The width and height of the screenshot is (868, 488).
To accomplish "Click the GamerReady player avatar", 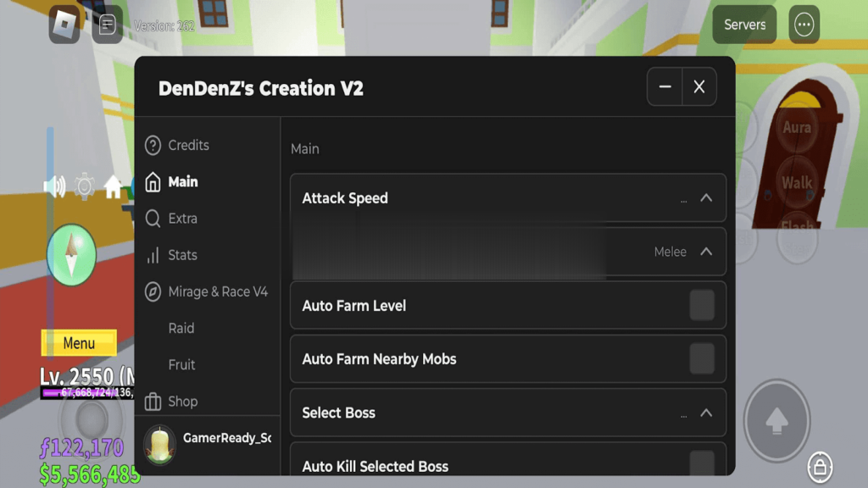I will point(159,443).
